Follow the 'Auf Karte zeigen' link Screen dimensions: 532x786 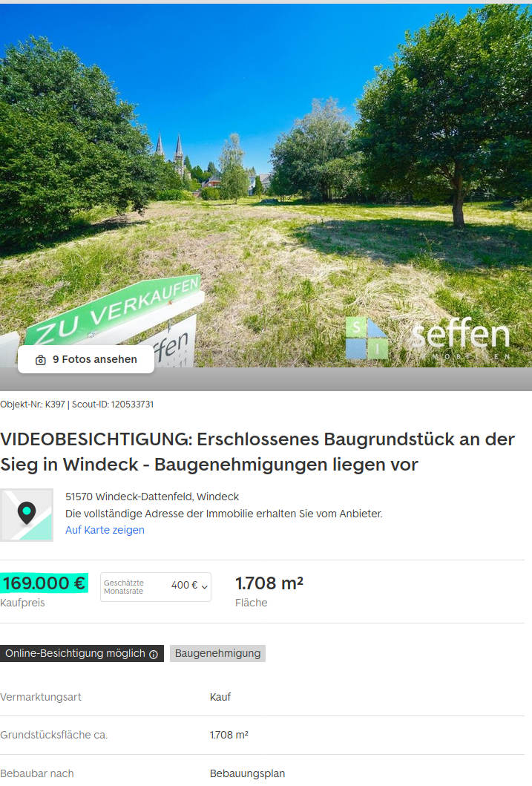[x=105, y=530]
